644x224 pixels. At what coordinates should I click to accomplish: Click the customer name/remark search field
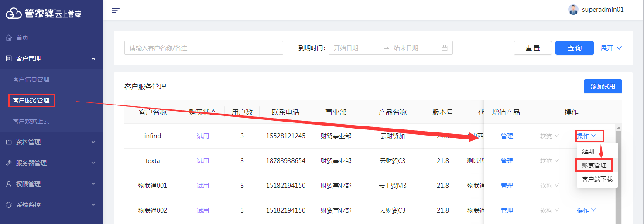(x=204, y=48)
